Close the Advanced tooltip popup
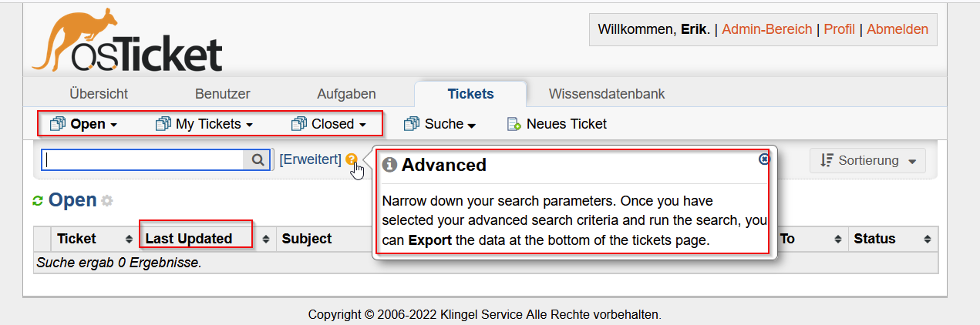 [x=764, y=159]
